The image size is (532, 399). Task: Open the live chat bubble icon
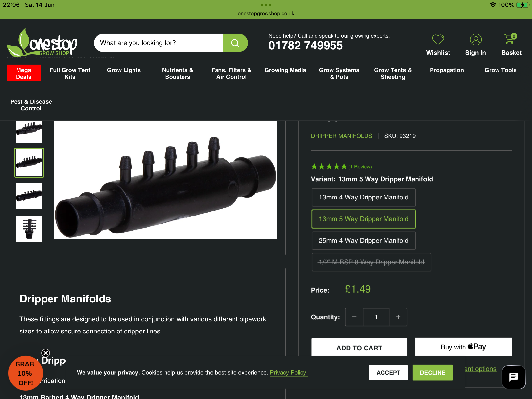pyautogui.click(x=514, y=377)
